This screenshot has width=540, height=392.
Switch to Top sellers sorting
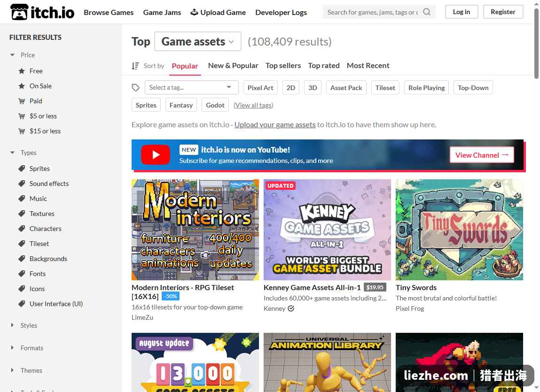pyautogui.click(x=283, y=65)
